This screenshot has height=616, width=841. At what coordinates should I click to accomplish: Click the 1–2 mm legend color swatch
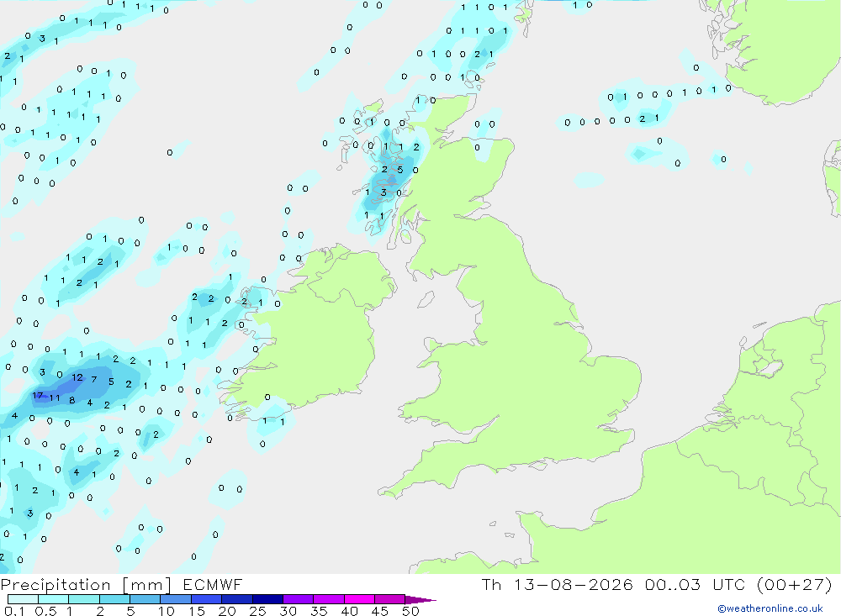(84, 599)
